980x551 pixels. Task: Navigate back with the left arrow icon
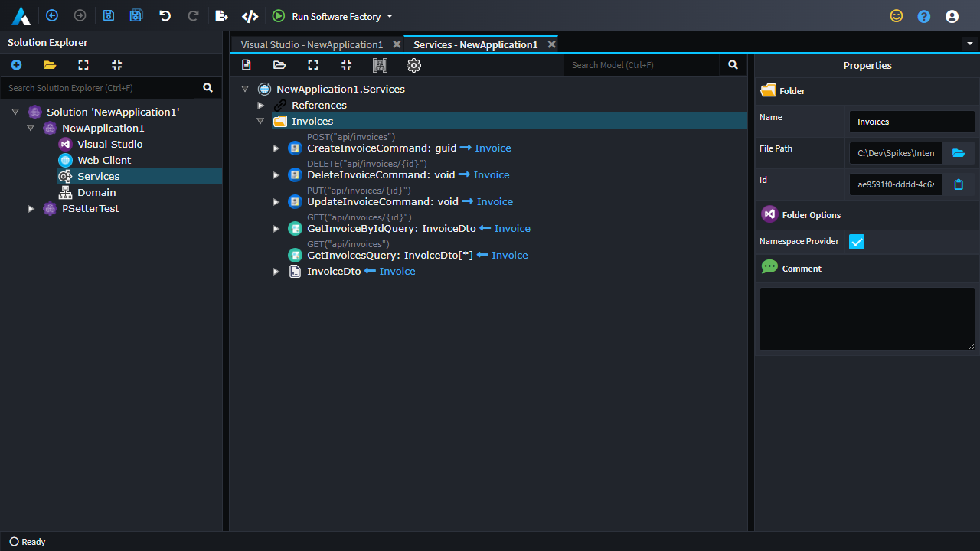52,15
